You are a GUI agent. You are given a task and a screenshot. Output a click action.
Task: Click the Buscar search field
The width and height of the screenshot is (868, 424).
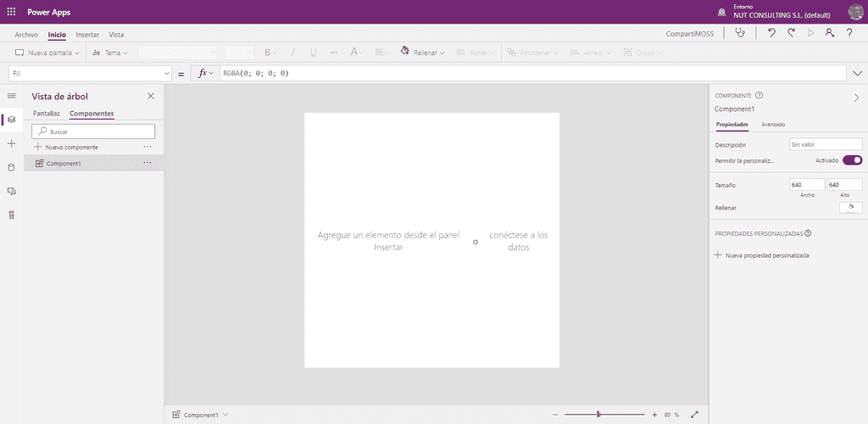pyautogui.click(x=93, y=131)
